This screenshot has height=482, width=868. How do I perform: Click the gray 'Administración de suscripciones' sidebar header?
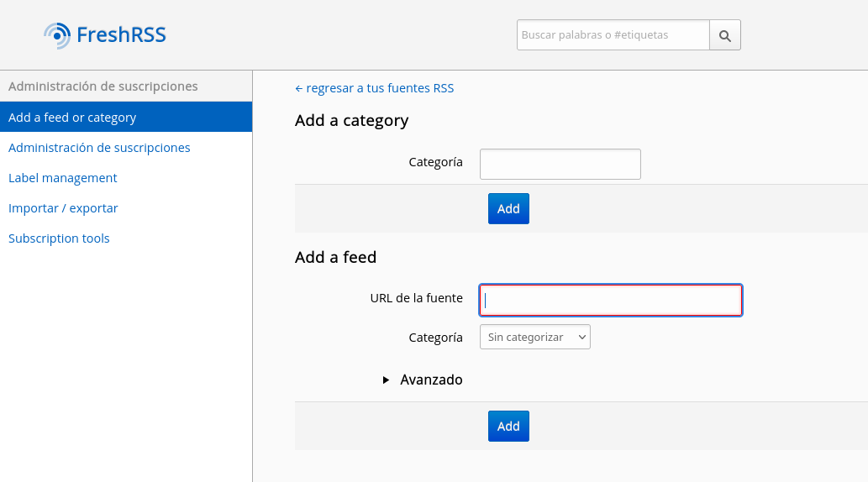(x=103, y=86)
